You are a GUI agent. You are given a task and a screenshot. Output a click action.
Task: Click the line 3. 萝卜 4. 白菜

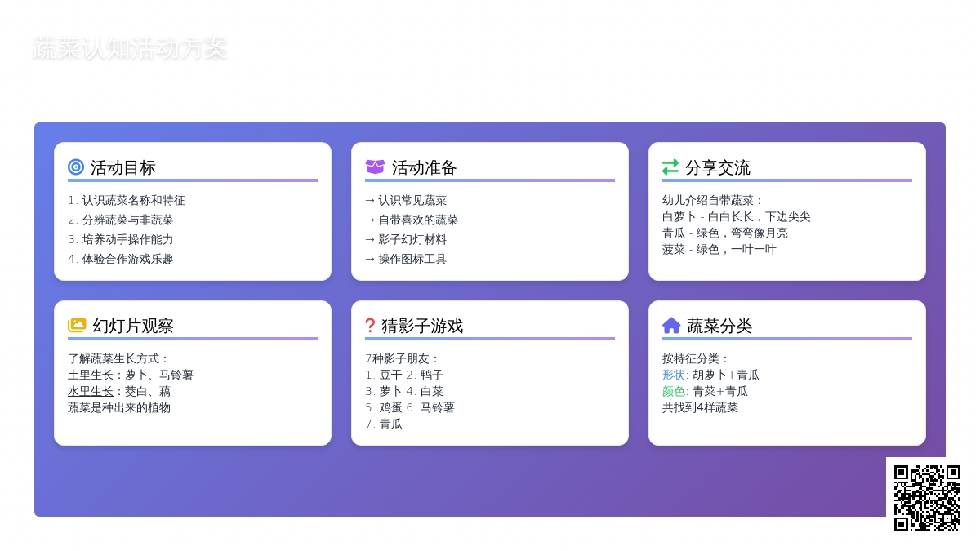click(404, 391)
